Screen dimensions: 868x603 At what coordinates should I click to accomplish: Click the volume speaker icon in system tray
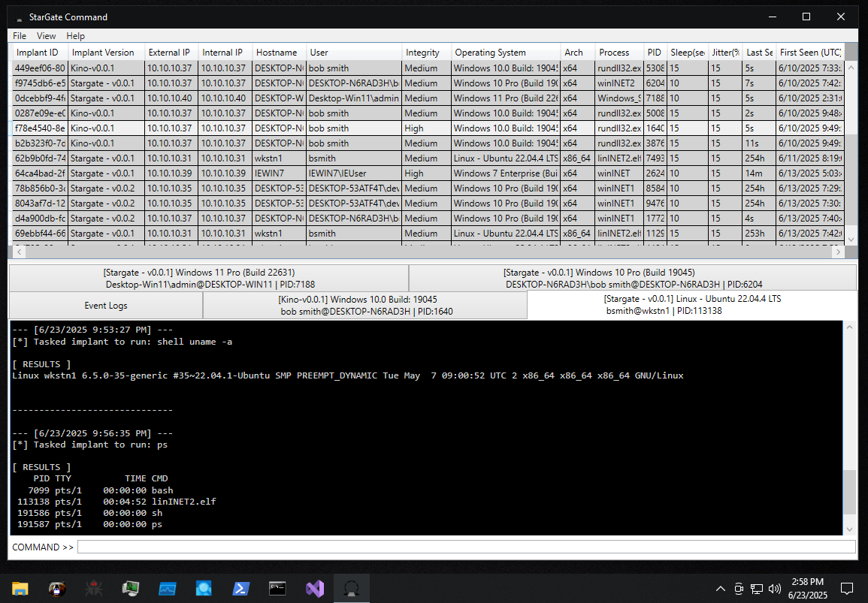tap(774, 588)
